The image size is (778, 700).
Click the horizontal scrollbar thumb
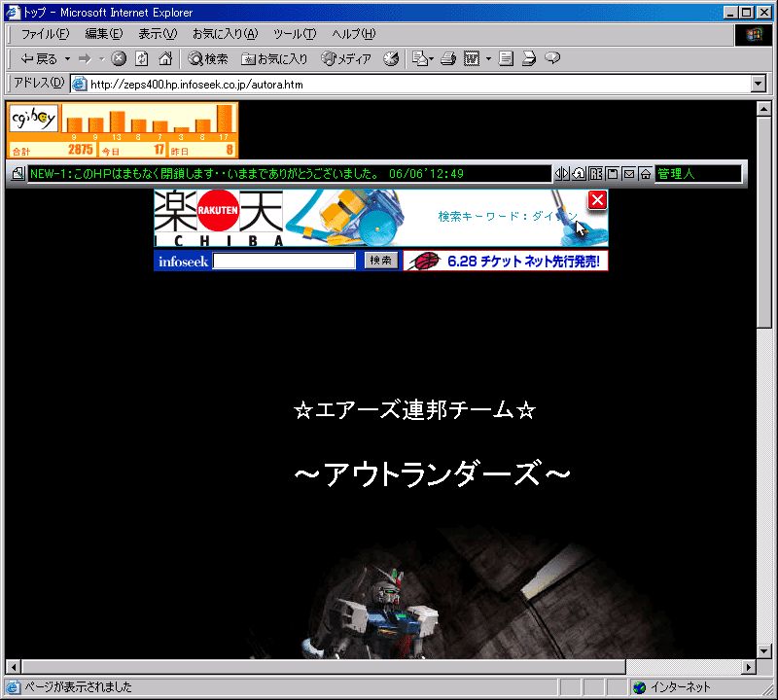coord(324,667)
